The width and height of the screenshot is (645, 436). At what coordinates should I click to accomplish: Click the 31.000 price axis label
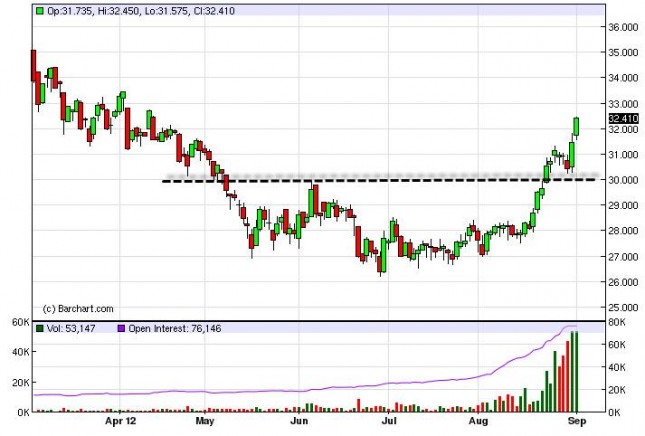(x=624, y=155)
